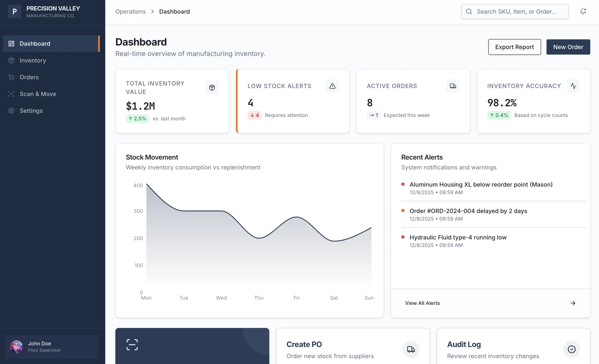The height and width of the screenshot is (364, 599).
Task: Open Inventory in the sidebar
Action: tap(33, 60)
